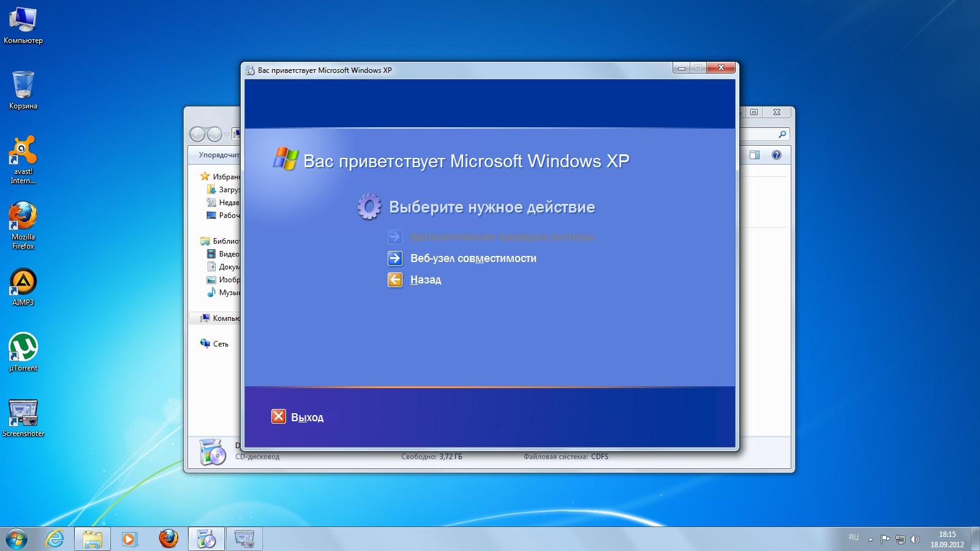The width and height of the screenshot is (980, 551).
Task: Click the 'CD-дисковод' label in details pane
Action: click(257, 457)
